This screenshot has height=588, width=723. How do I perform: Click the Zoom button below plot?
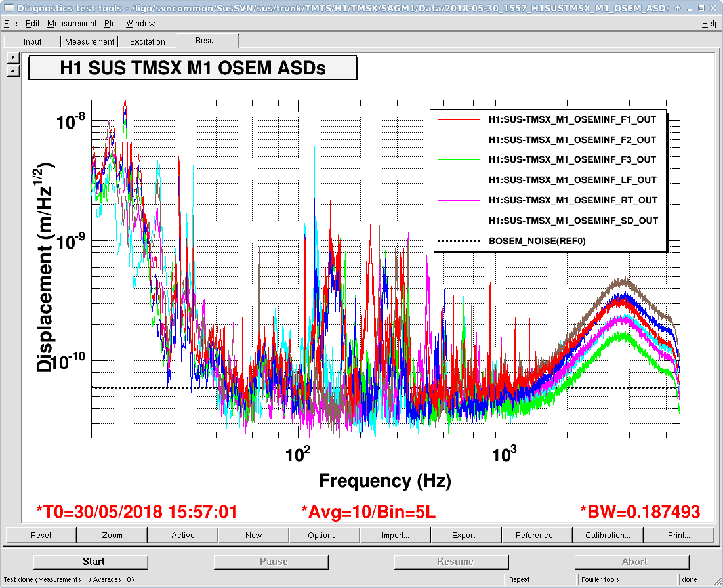click(112, 535)
